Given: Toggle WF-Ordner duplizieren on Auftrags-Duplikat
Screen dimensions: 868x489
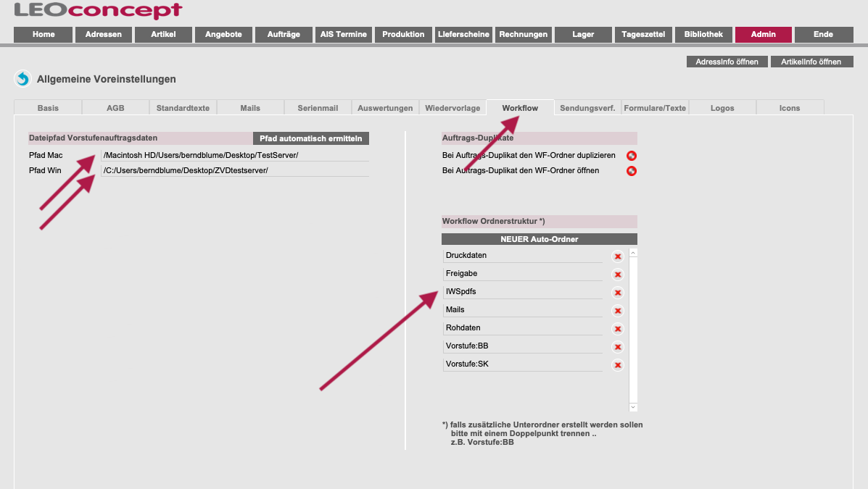Looking at the screenshot, I should [632, 156].
